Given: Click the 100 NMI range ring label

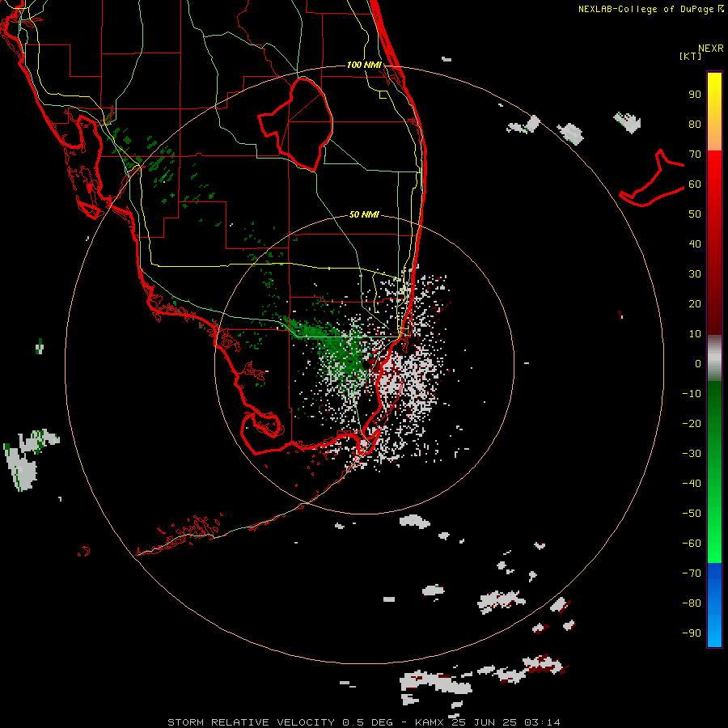Looking at the screenshot, I should pos(364,65).
